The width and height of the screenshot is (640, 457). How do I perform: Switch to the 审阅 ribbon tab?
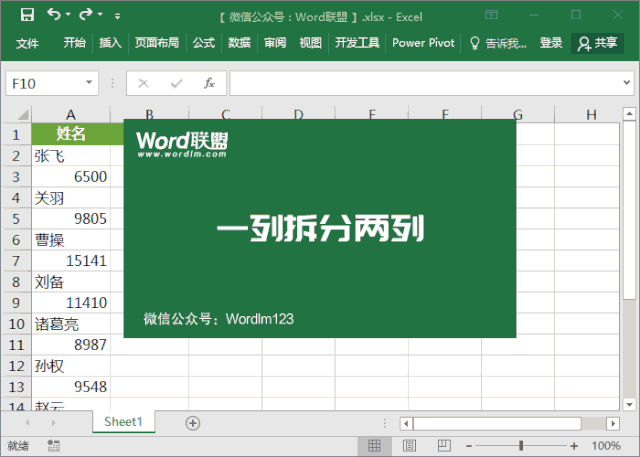coord(275,43)
